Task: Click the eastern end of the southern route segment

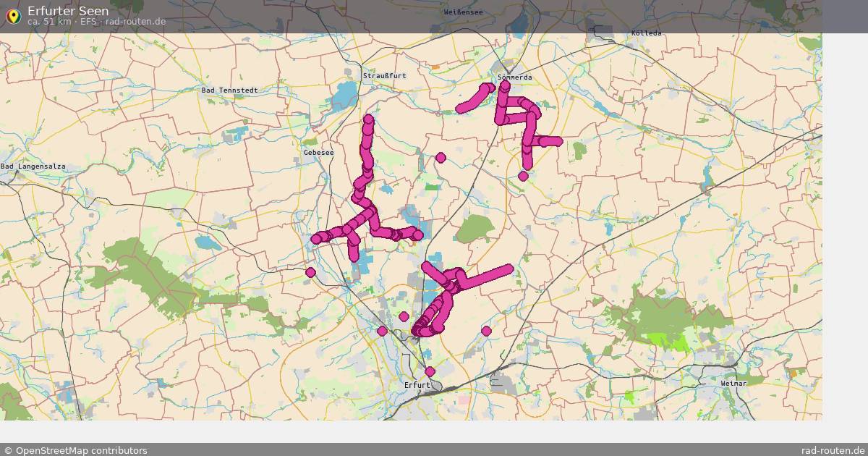Action: pos(509,269)
